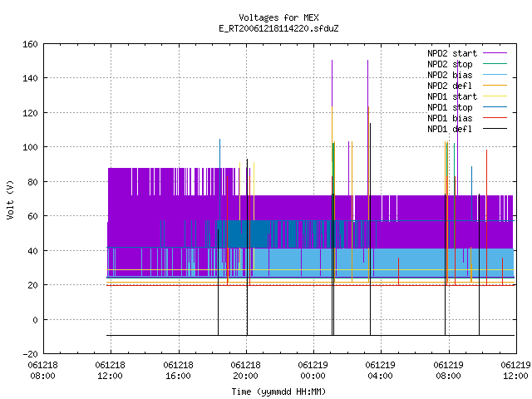Screen dimensions: 532x399
Task: Click the red NPD1 bias legend line
Action: click(495, 118)
